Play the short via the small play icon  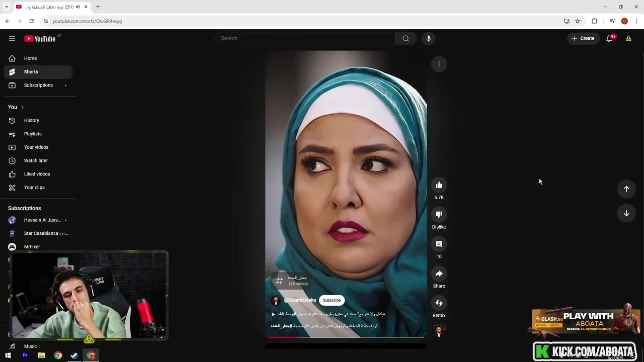[x=273, y=314]
